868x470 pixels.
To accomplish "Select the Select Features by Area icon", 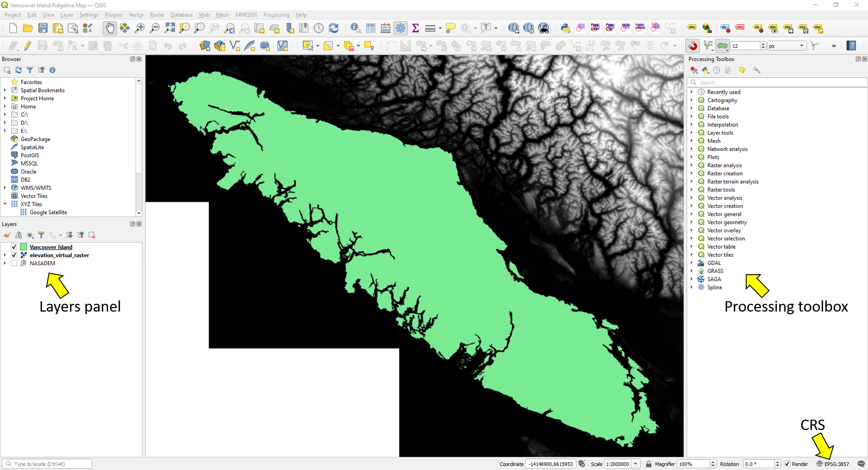I will point(308,46).
